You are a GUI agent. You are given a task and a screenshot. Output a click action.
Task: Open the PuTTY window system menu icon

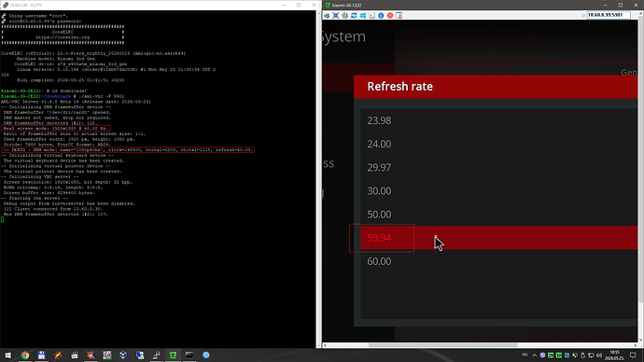[x=5, y=5]
